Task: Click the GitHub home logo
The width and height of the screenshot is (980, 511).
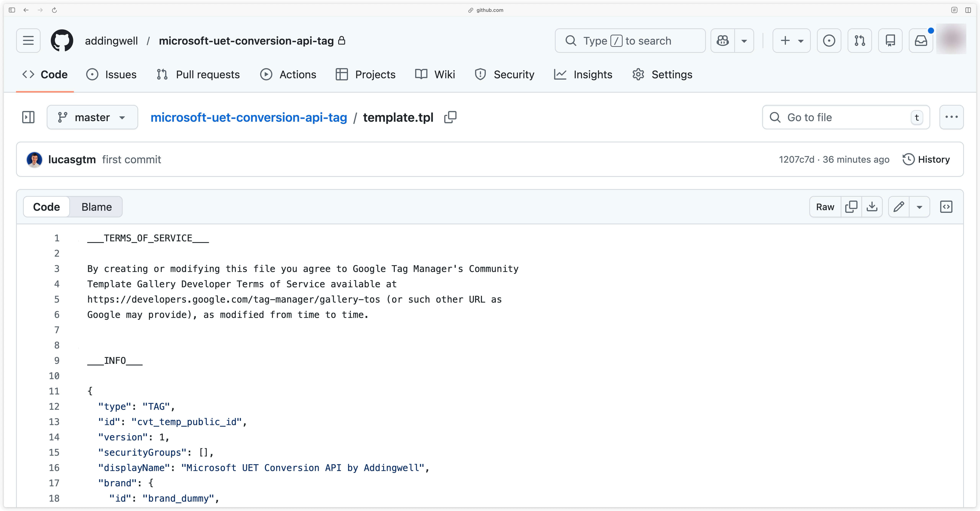Action: click(x=62, y=40)
